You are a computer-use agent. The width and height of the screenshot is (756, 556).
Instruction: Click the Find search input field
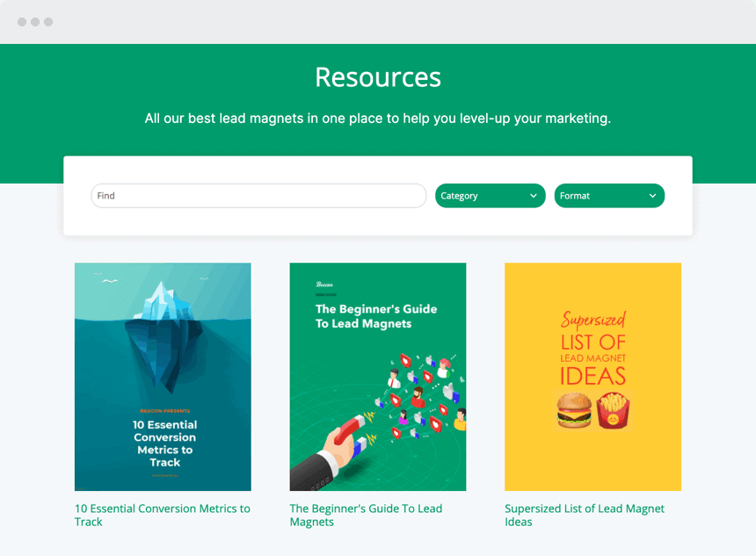258,196
